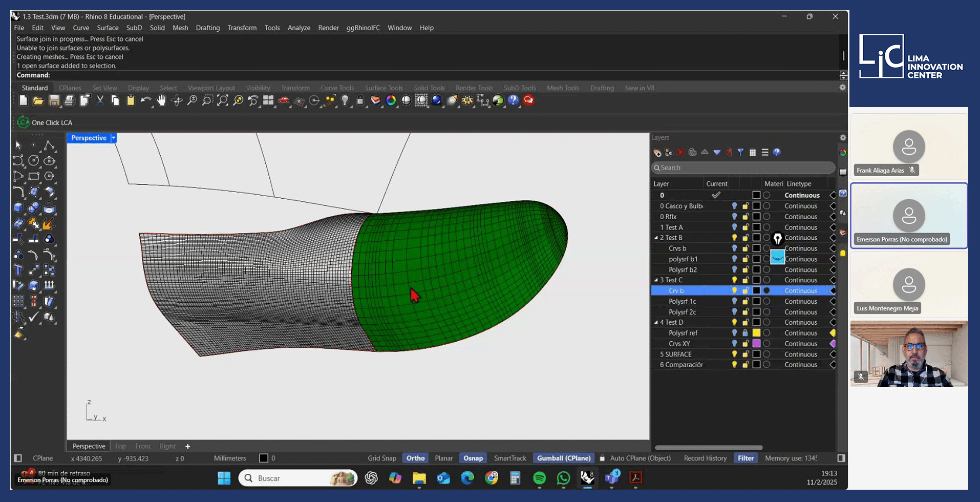The height and width of the screenshot is (502, 980).
Task: Select the Circle tool in sidebar
Action: pos(34,161)
